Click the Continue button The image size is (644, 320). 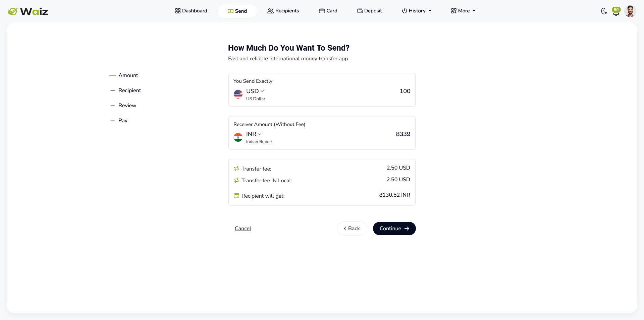(x=394, y=229)
